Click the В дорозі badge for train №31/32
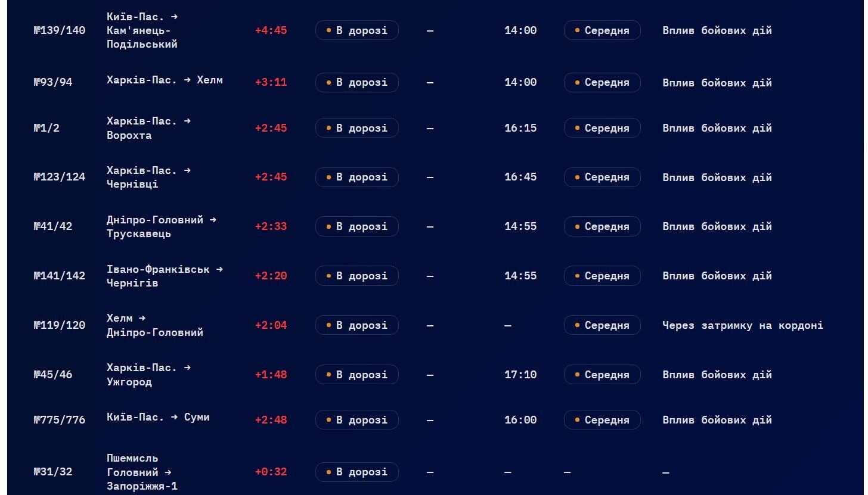Screen dimensions: 868x495 356,472
